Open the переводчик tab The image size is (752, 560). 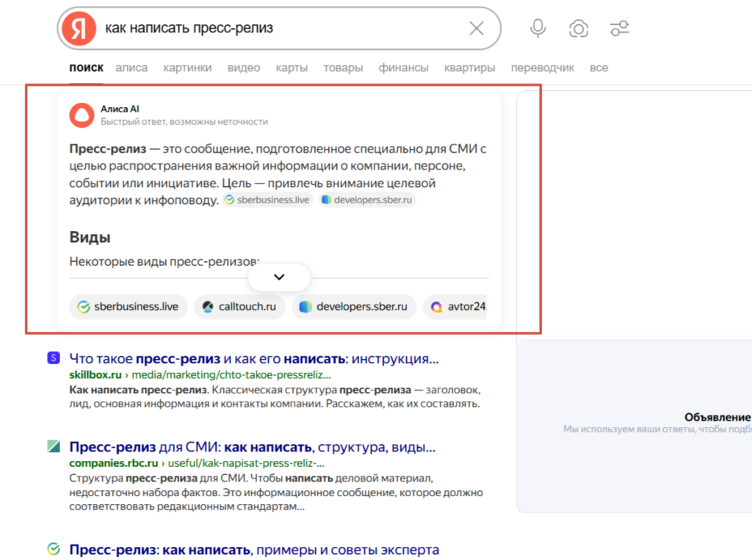point(543,68)
